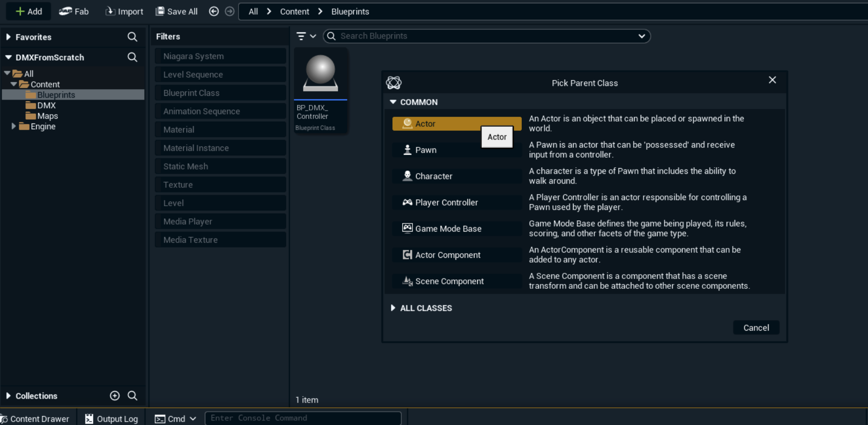Select the BP_DMX_Controller blueprint thumbnail
The height and width of the screenshot is (425, 868).
(320, 74)
